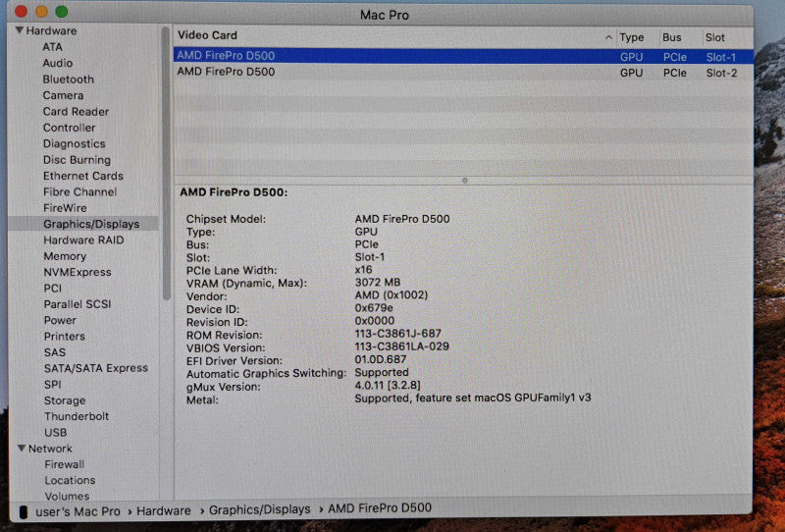This screenshot has height=532, width=785.
Task: Show Storage information
Action: pos(65,400)
